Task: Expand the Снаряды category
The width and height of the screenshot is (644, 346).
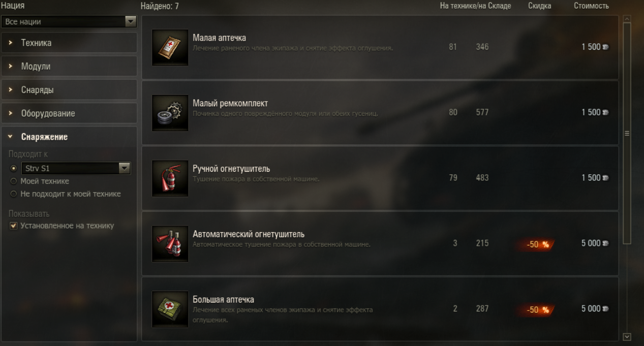Action: (x=69, y=90)
